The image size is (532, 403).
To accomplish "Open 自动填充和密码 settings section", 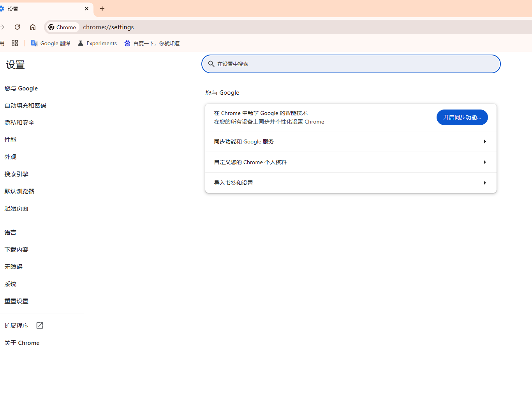I will (x=25, y=106).
